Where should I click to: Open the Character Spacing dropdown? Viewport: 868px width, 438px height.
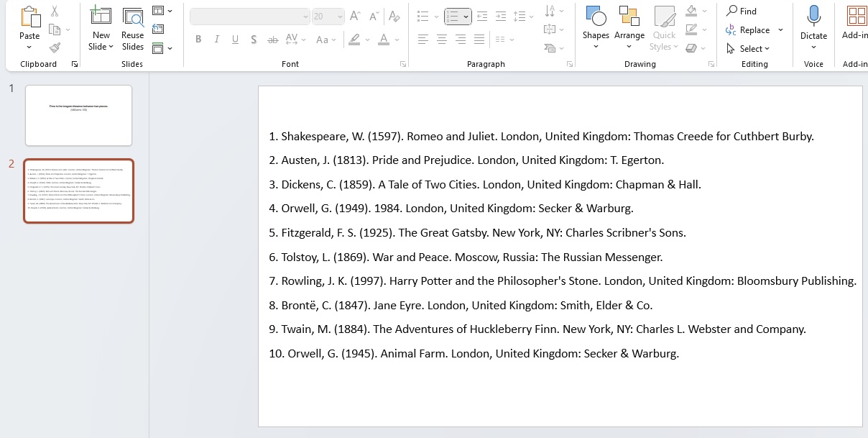295,40
